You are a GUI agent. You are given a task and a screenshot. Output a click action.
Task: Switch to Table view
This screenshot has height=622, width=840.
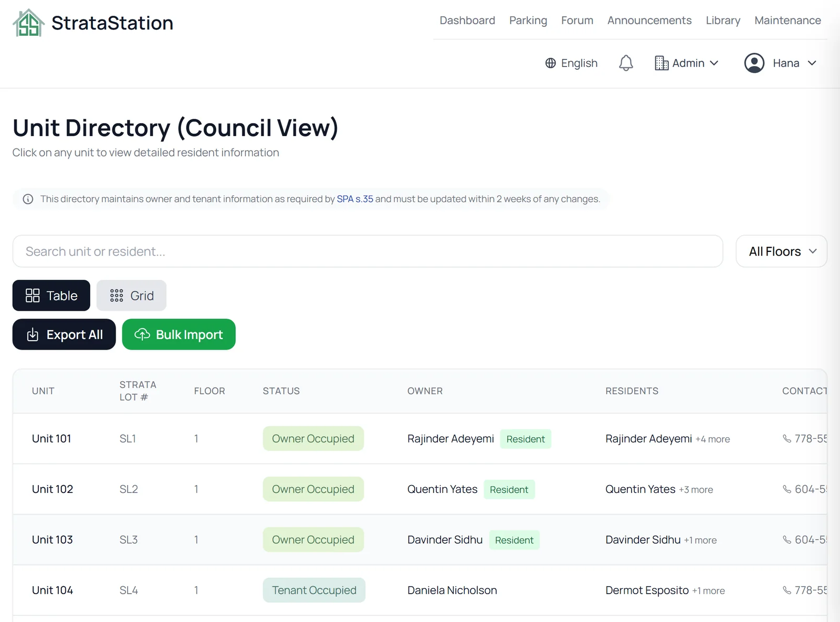point(51,296)
